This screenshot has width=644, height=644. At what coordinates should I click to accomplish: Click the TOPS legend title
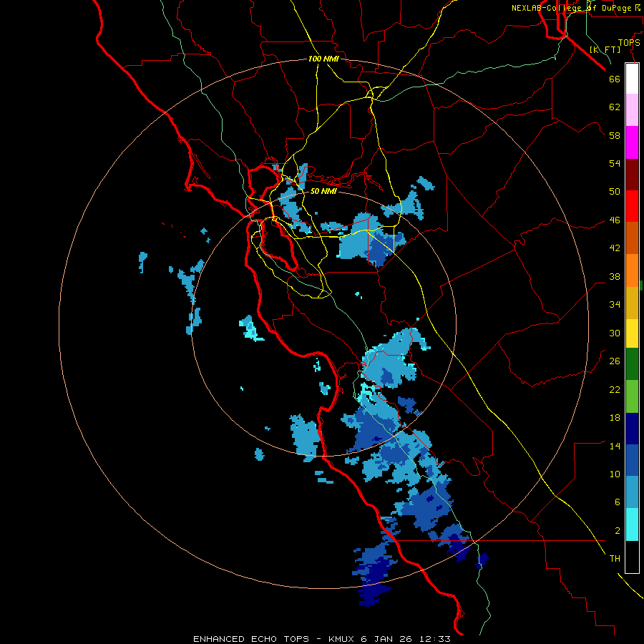click(x=629, y=43)
